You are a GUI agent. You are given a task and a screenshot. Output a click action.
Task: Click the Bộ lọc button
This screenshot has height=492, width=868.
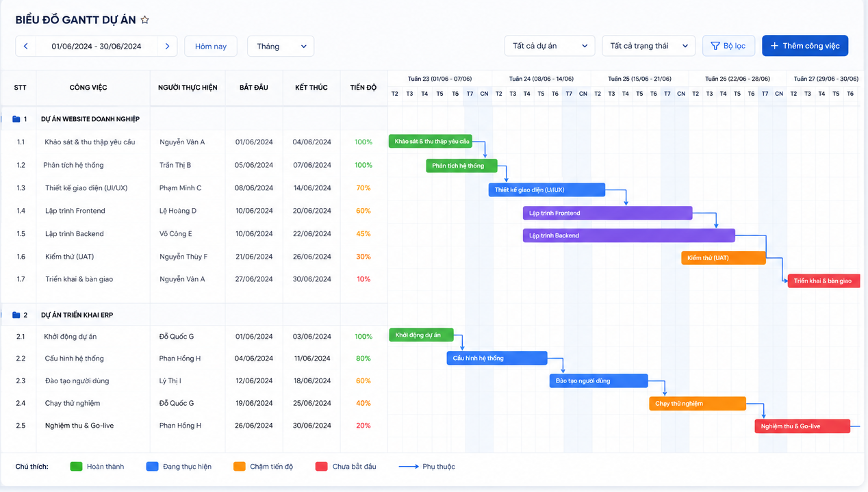pyautogui.click(x=728, y=46)
